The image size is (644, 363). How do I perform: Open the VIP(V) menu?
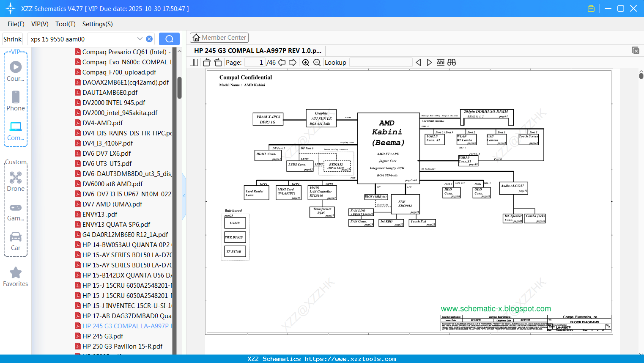click(40, 24)
